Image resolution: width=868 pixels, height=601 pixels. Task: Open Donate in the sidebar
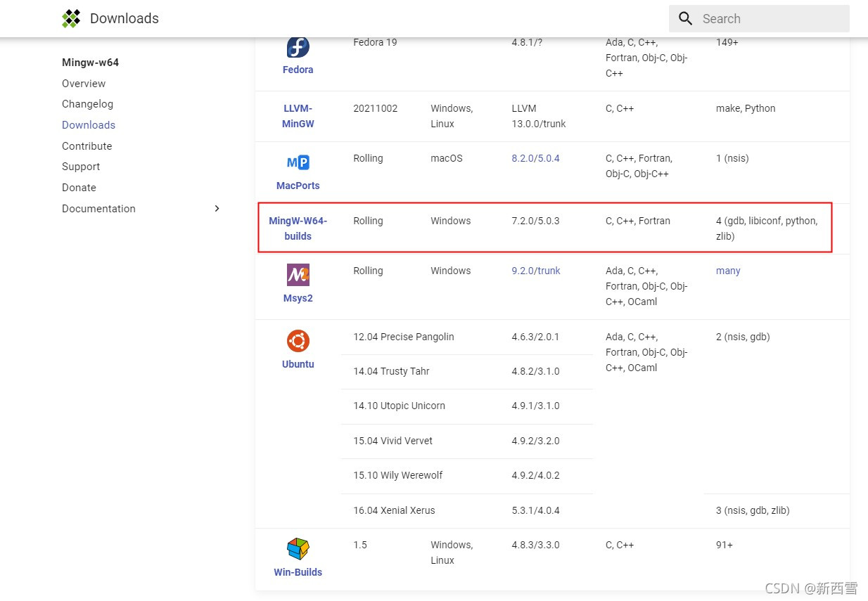[x=79, y=188]
